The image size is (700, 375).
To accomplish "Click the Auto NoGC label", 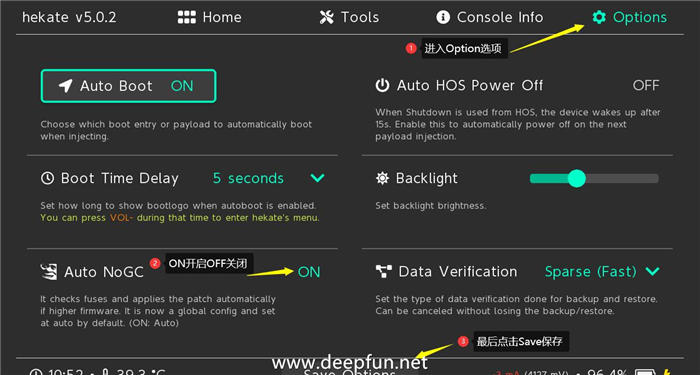I will (104, 272).
